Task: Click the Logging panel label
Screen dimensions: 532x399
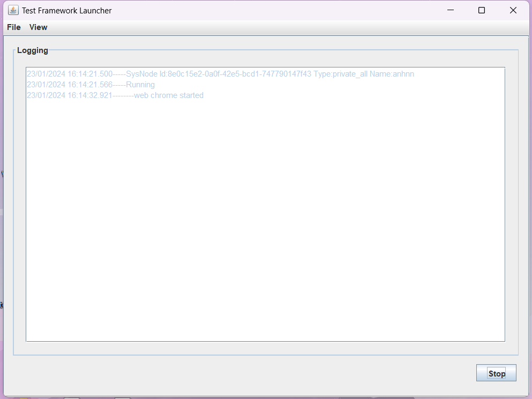Action: [x=33, y=50]
